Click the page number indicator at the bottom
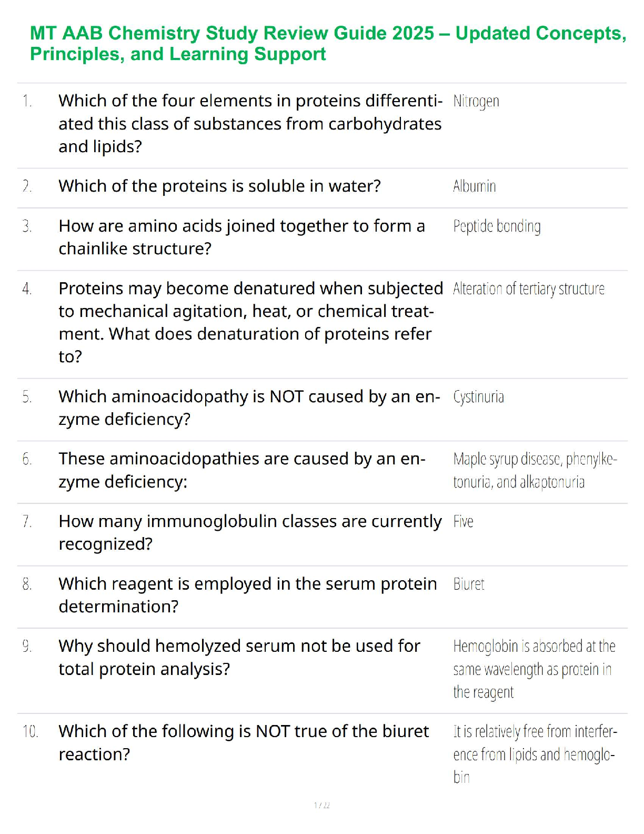 coord(322,805)
